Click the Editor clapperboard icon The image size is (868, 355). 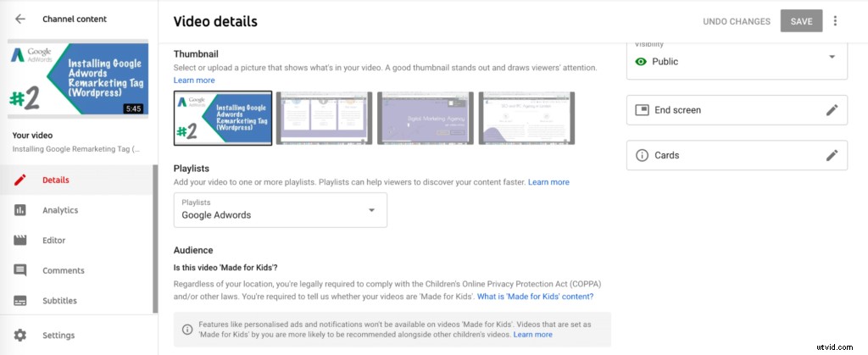click(x=20, y=240)
